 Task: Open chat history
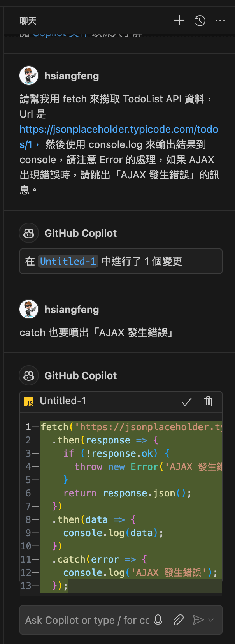tap(200, 21)
